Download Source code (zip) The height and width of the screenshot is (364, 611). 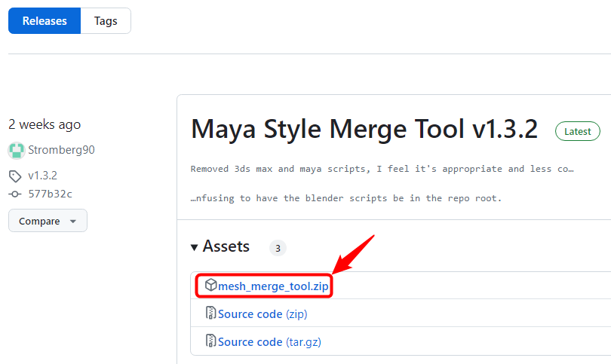tap(263, 314)
